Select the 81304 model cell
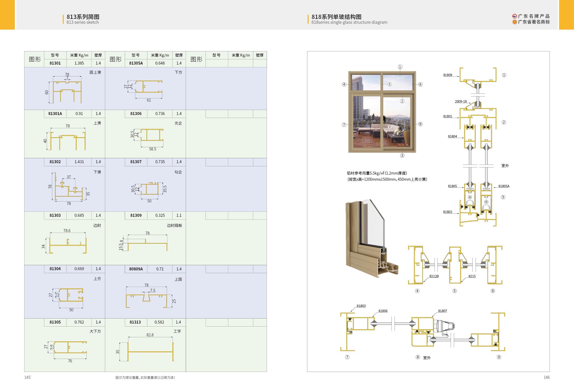 [x=55, y=269]
